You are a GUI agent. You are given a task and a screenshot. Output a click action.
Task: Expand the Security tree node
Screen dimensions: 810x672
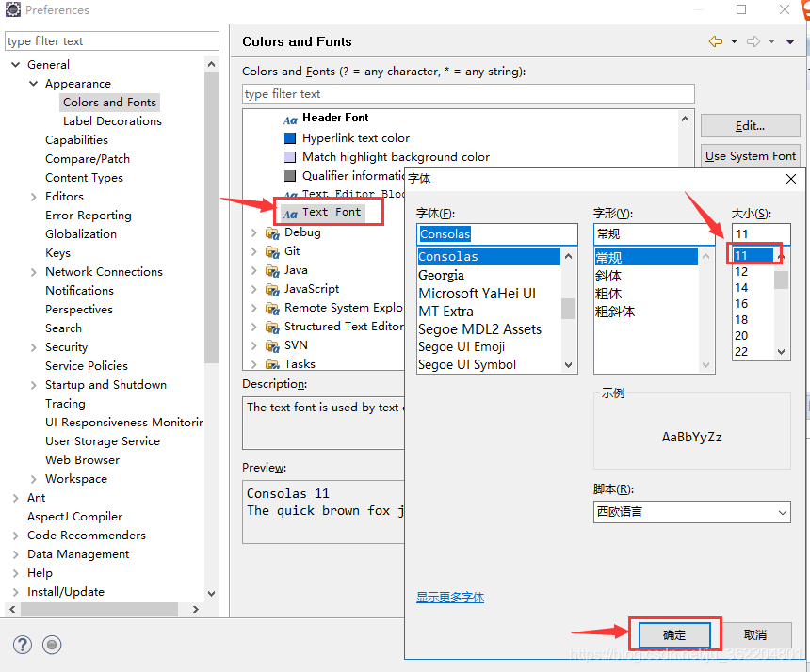click(x=34, y=347)
